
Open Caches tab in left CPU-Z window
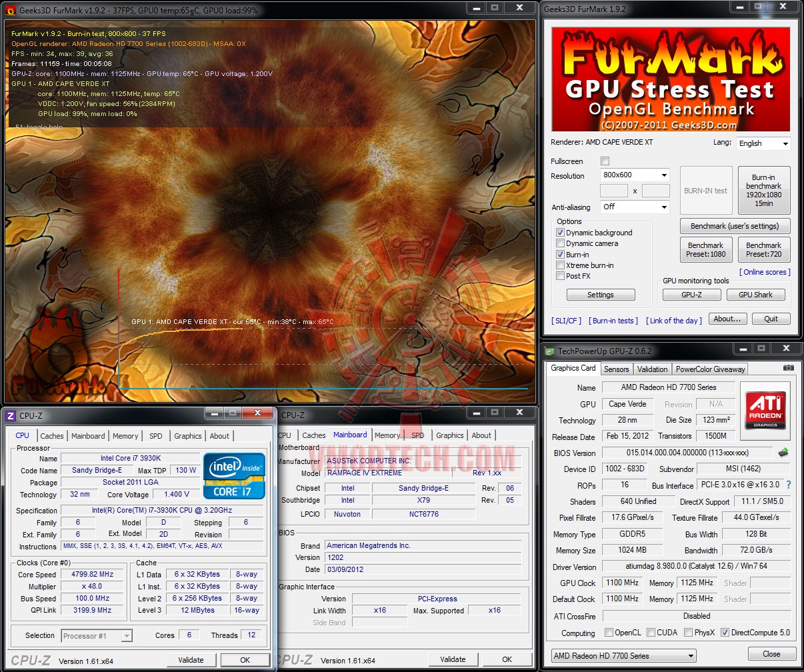coord(52,436)
